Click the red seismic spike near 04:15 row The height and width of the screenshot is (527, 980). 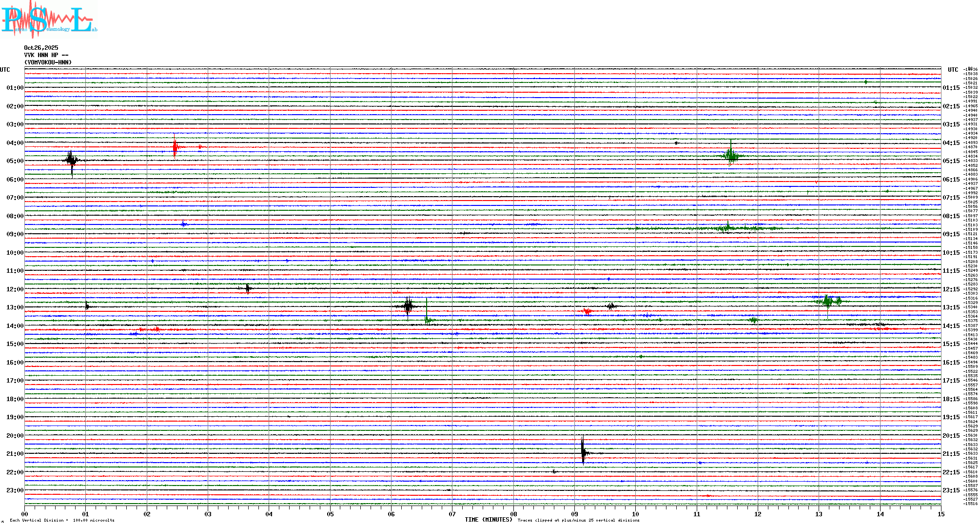tap(175, 146)
